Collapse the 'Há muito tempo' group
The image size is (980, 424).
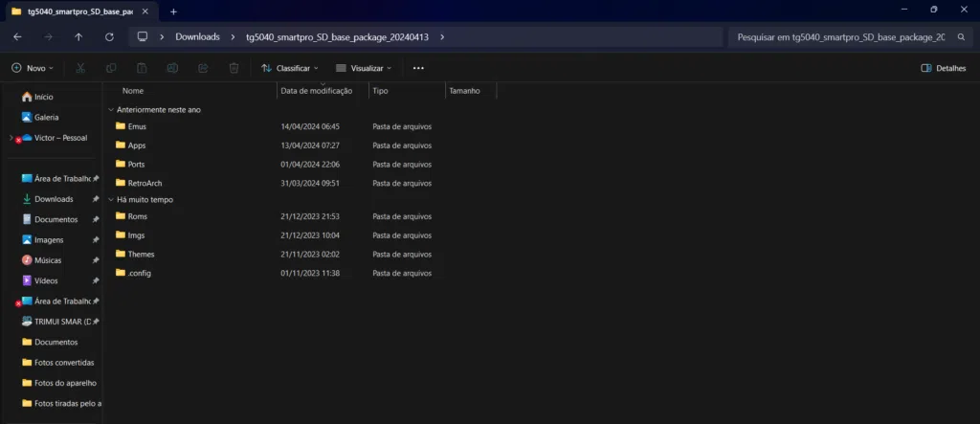point(111,199)
